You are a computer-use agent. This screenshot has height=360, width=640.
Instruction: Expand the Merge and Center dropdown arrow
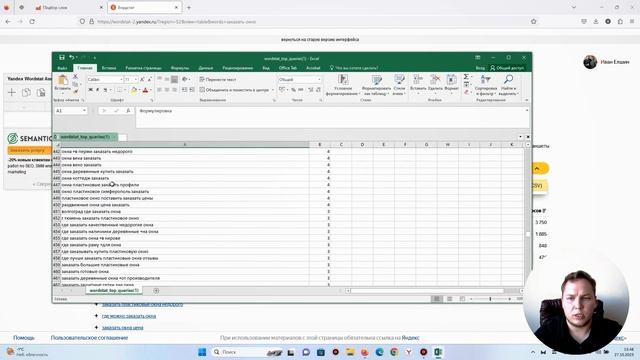pyautogui.click(x=273, y=90)
